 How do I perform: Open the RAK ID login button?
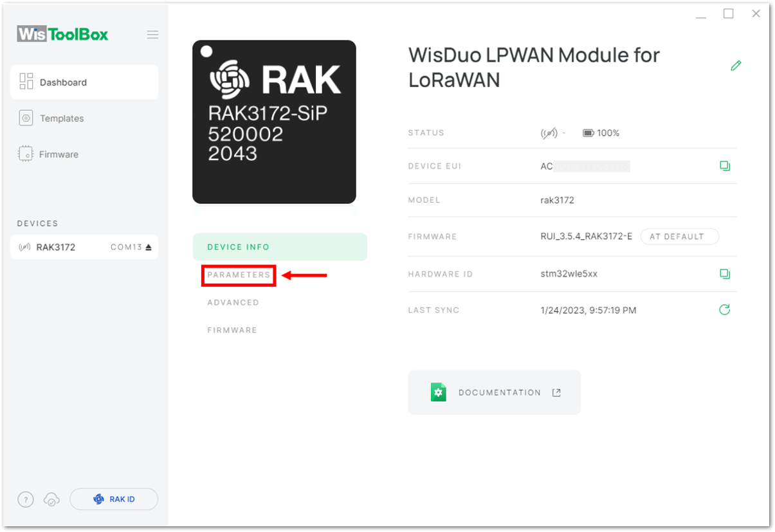pyautogui.click(x=114, y=499)
